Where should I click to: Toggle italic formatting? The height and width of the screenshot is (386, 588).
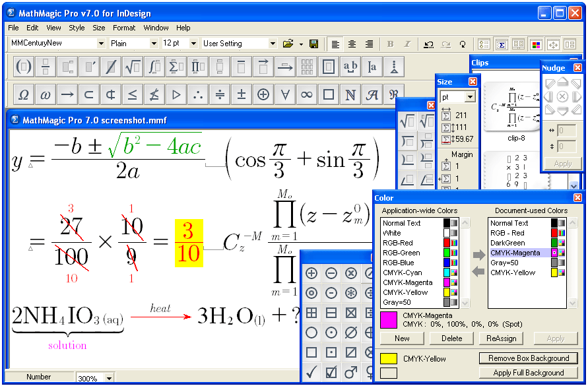coord(407,43)
